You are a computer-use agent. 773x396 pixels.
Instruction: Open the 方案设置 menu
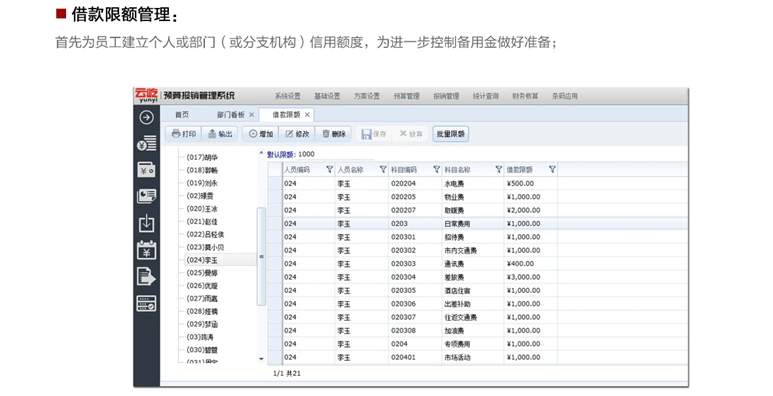[367, 96]
